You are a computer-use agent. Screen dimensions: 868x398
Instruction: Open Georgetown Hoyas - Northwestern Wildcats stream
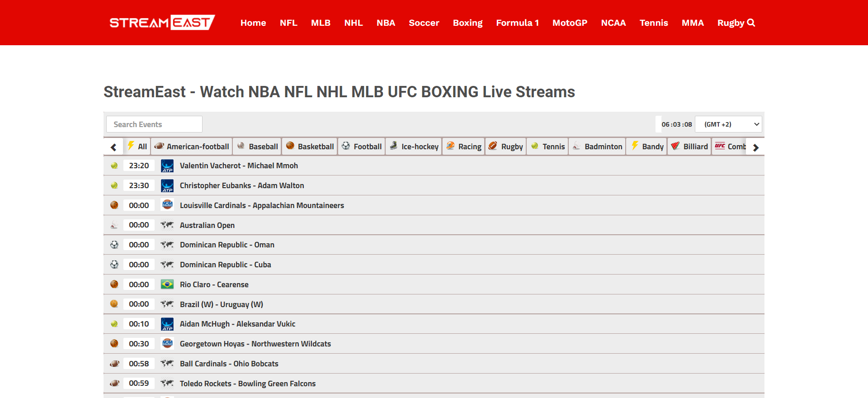[x=255, y=344]
